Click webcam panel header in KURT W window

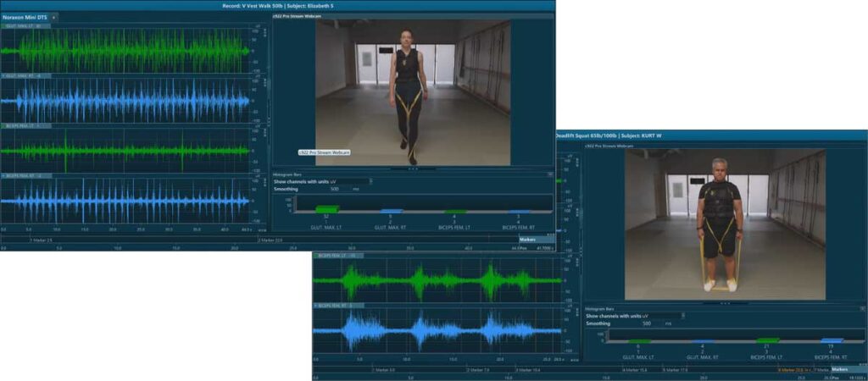726,146
